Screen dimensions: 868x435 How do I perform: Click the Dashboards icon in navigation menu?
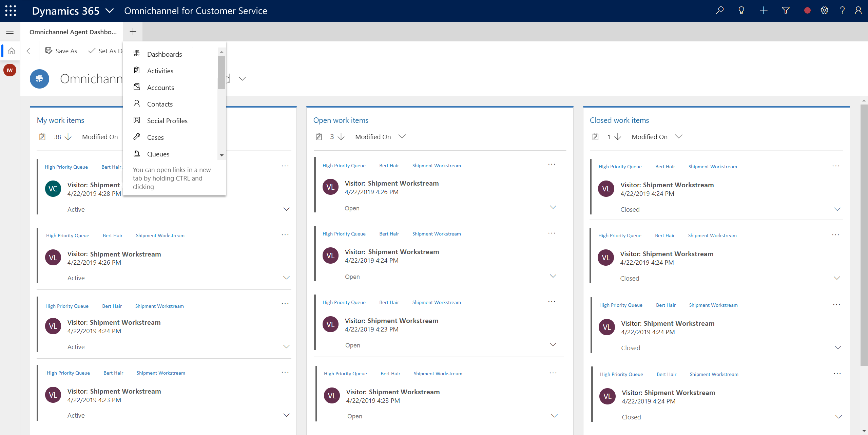coord(137,54)
